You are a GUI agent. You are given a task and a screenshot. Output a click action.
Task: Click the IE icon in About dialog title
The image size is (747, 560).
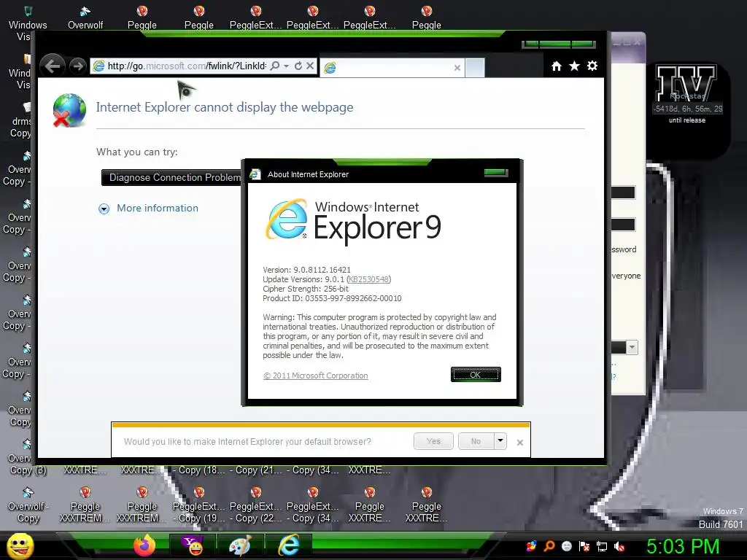coord(255,174)
